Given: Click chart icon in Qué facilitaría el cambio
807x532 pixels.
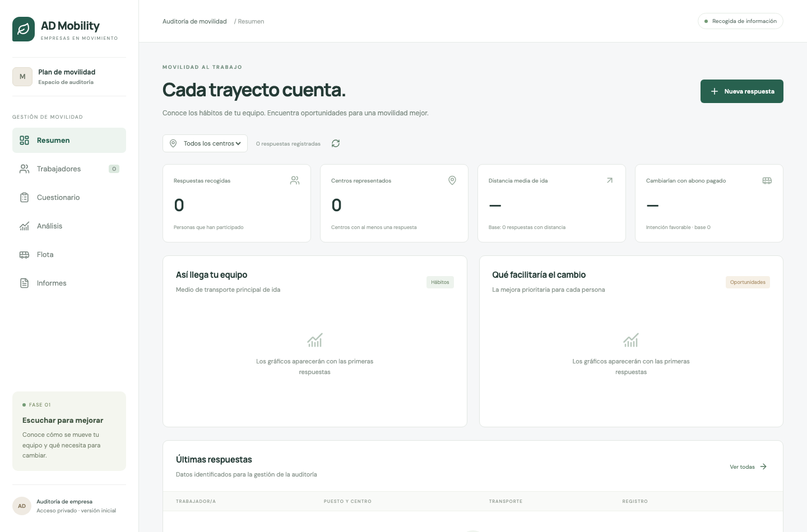Looking at the screenshot, I should pyautogui.click(x=631, y=340).
